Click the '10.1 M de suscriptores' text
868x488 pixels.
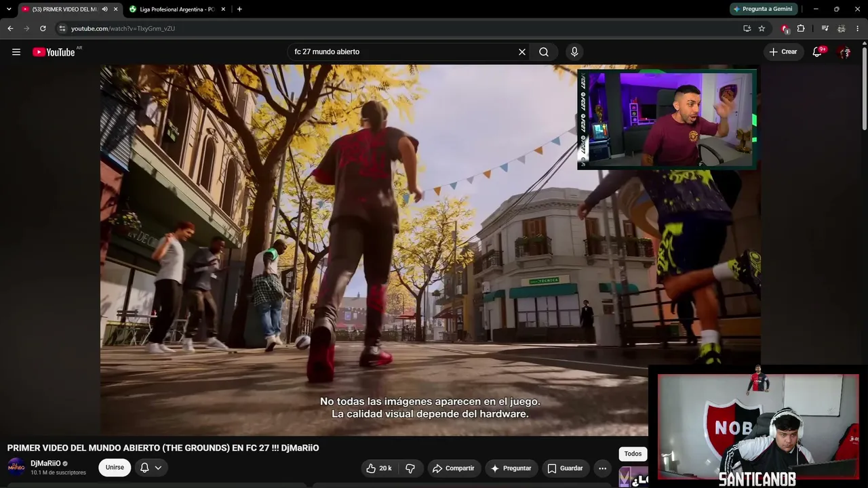point(58,472)
